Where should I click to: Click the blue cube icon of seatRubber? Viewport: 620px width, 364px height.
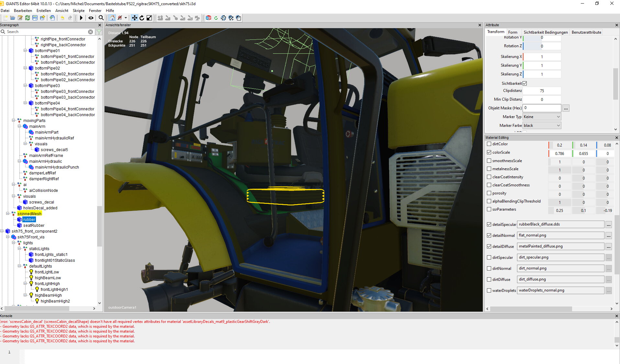(19, 225)
